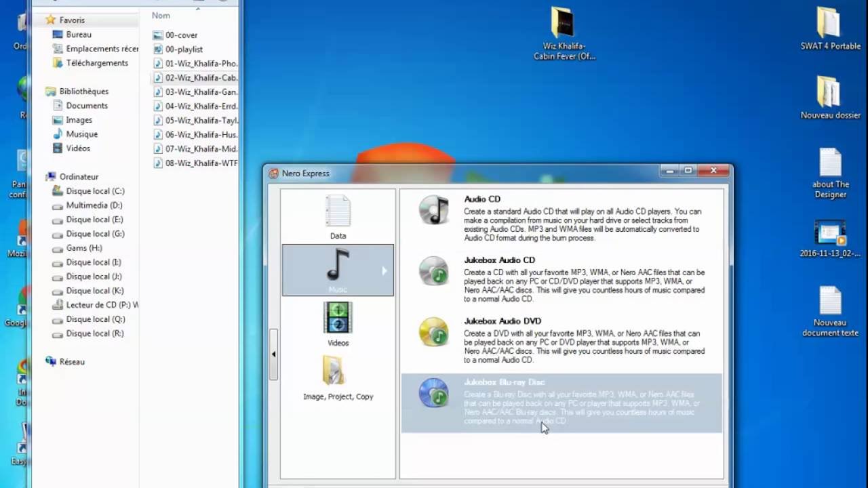Select track 08-Wiz_Khalifa-WTF in Explorer
This screenshot has height=488, width=868.
195,163
